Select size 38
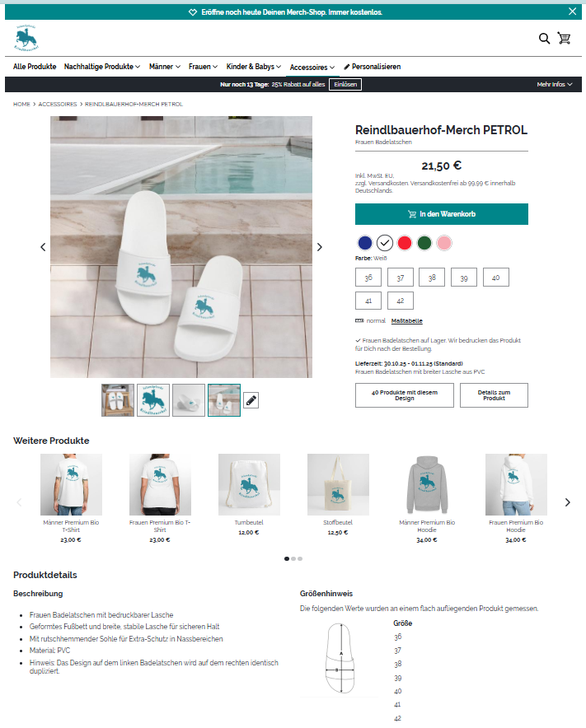 click(432, 278)
